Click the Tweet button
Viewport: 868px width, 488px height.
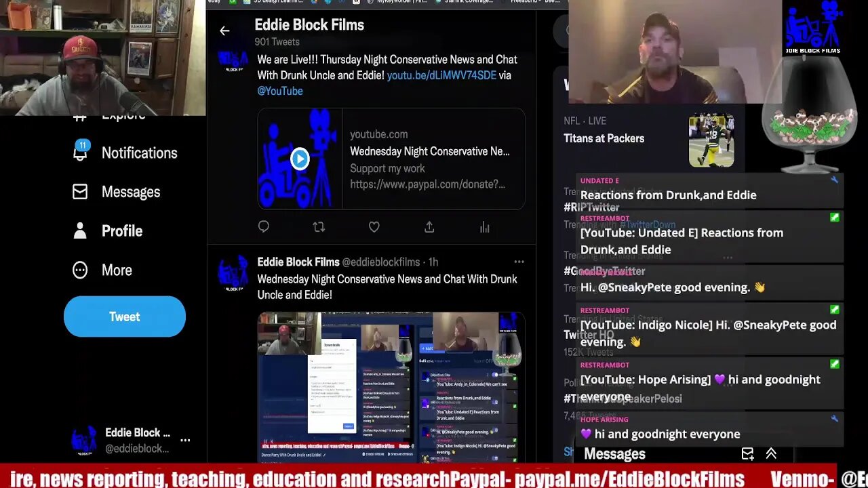(125, 317)
